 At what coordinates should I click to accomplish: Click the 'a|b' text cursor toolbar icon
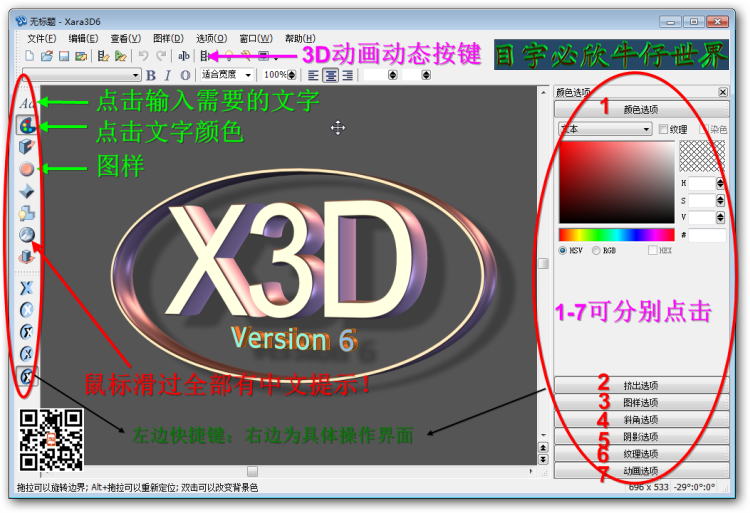tap(184, 56)
